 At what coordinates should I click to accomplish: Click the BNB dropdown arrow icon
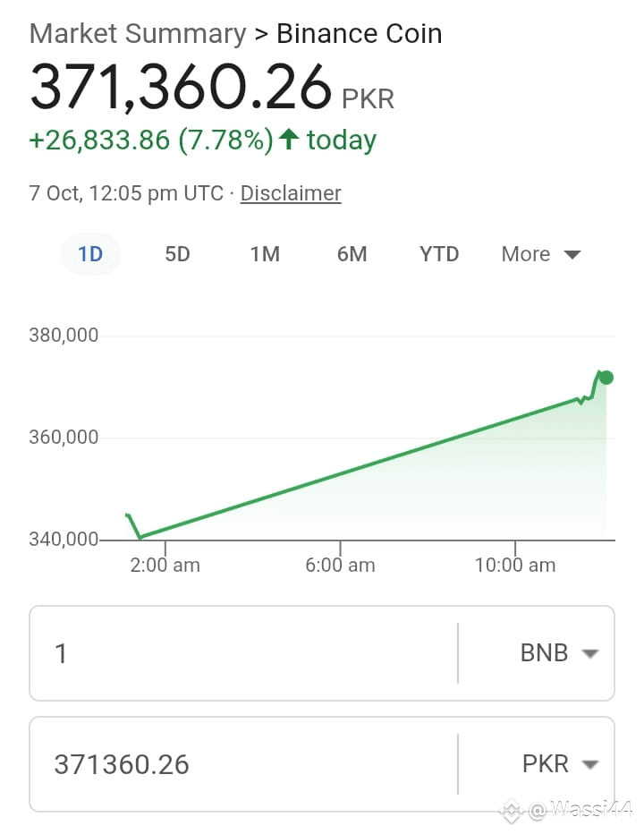click(x=590, y=653)
